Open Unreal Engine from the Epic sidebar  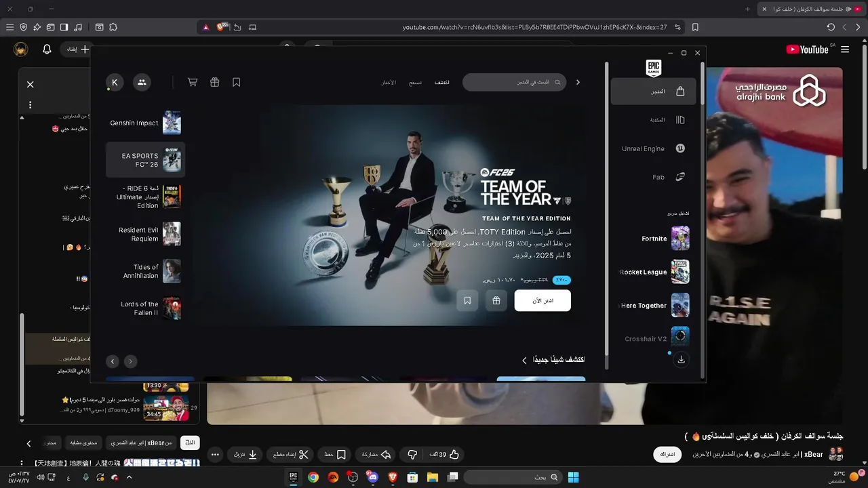[653, 148]
